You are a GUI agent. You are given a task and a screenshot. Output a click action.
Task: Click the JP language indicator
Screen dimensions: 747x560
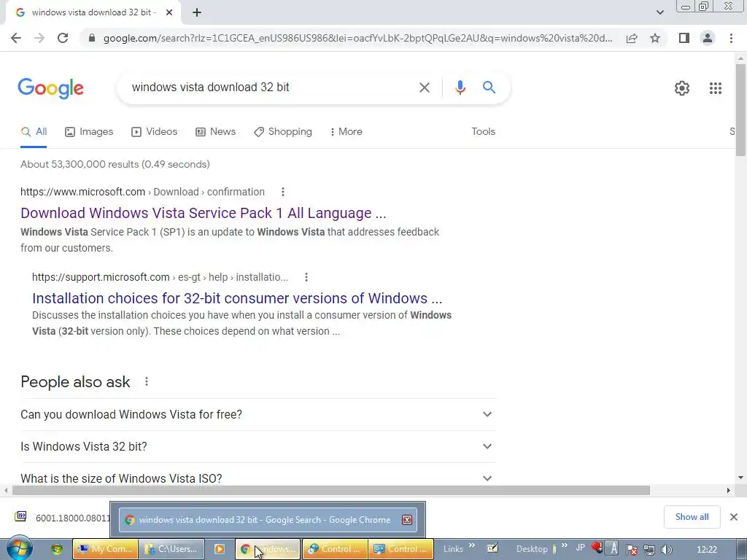(x=580, y=548)
